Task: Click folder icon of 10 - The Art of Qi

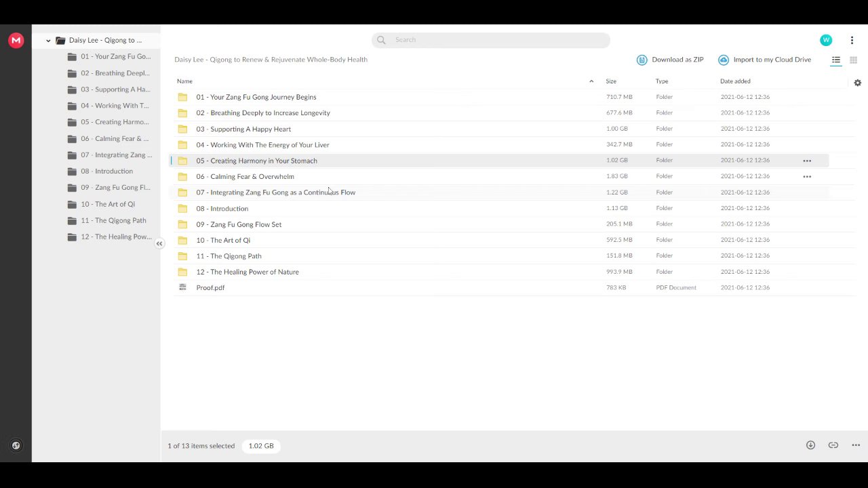Action: (x=182, y=240)
